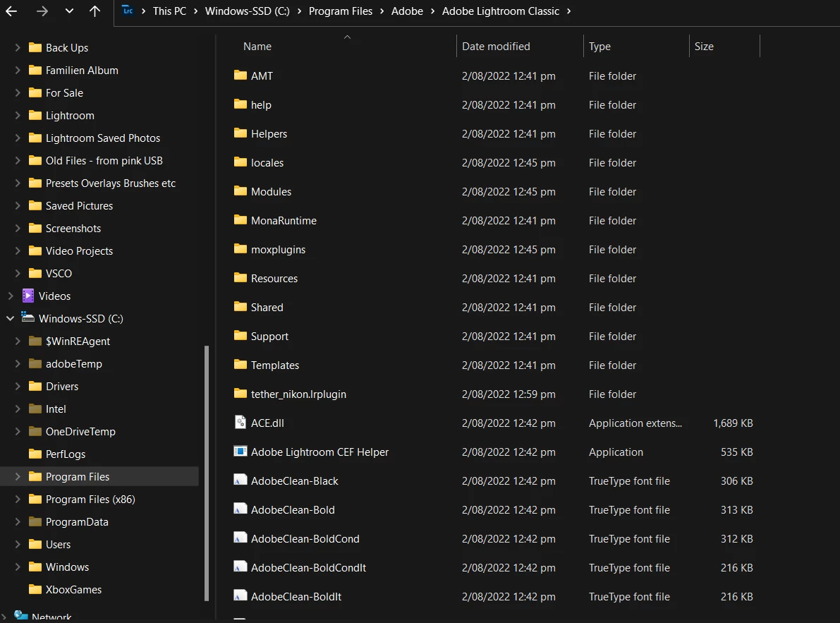Click Adobe Lightroom Classic breadcrumb segment

pos(500,11)
